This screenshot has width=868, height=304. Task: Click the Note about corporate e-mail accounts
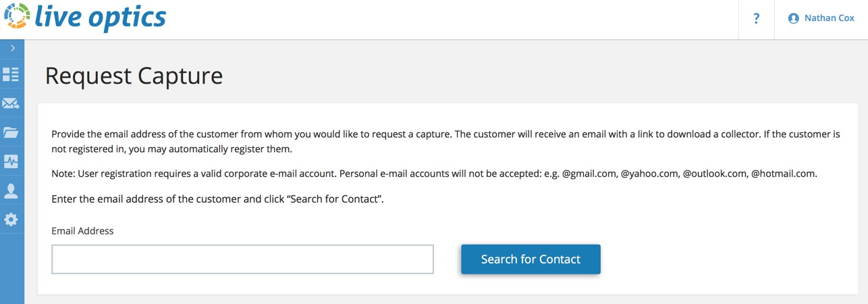coord(434,174)
